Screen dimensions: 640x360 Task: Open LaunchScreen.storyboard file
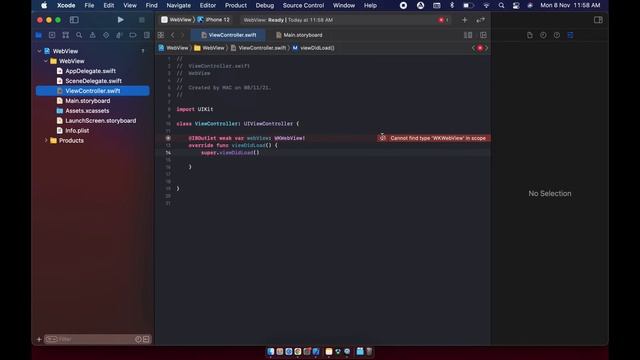click(x=100, y=120)
